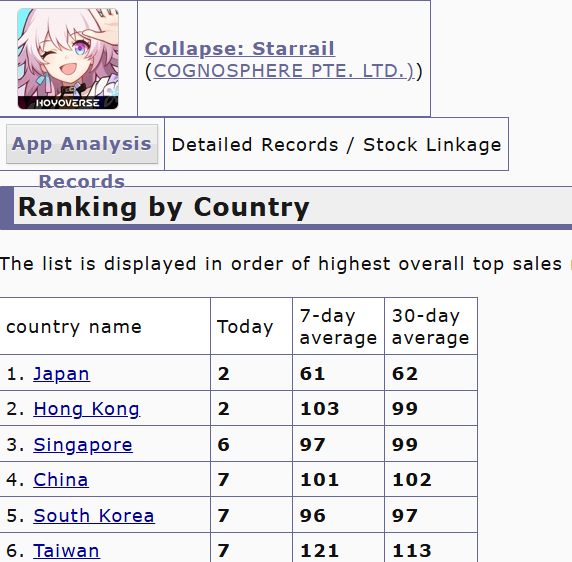
Task: Open the Singapore country link
Action: tap(83, 445)
